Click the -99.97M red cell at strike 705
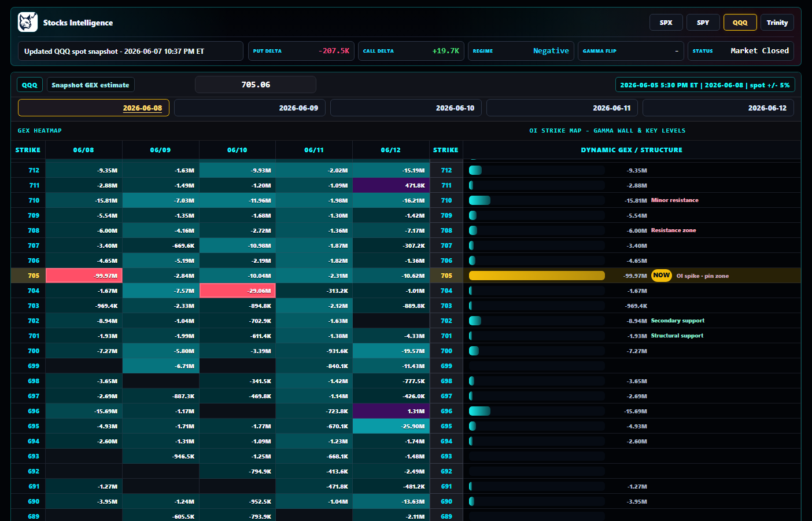The height and width of the screenshot is (521, 812). point(84,276)
